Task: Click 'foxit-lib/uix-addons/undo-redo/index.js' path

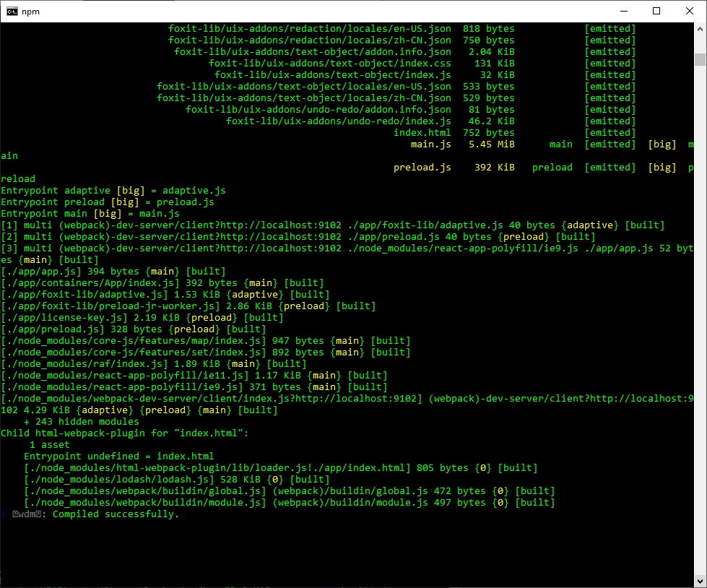Action: 338,121
